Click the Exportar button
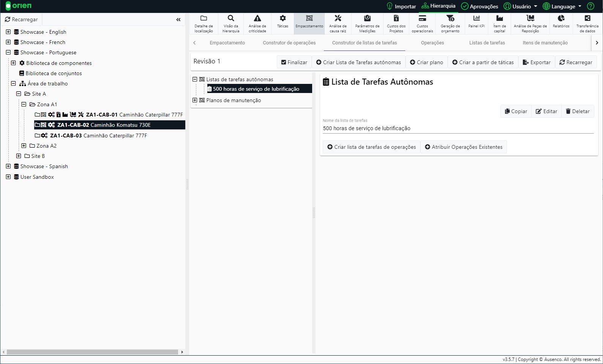The image size is (603, 364). pos(537,62)
